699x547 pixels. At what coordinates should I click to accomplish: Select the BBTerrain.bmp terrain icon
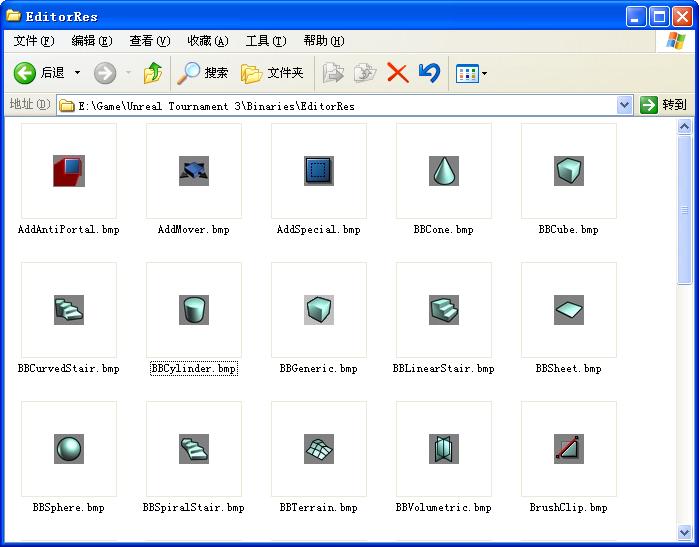click(x=319, y=449)
